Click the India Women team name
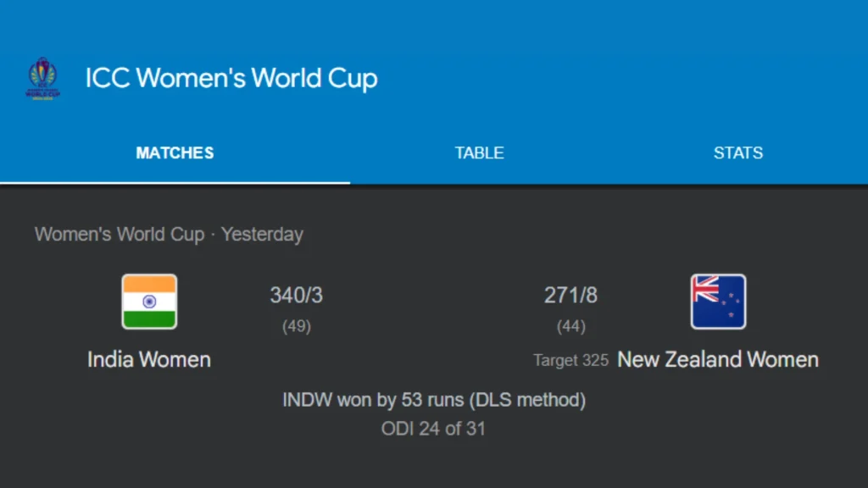This screenshot has width=868, height=488. 149,359
